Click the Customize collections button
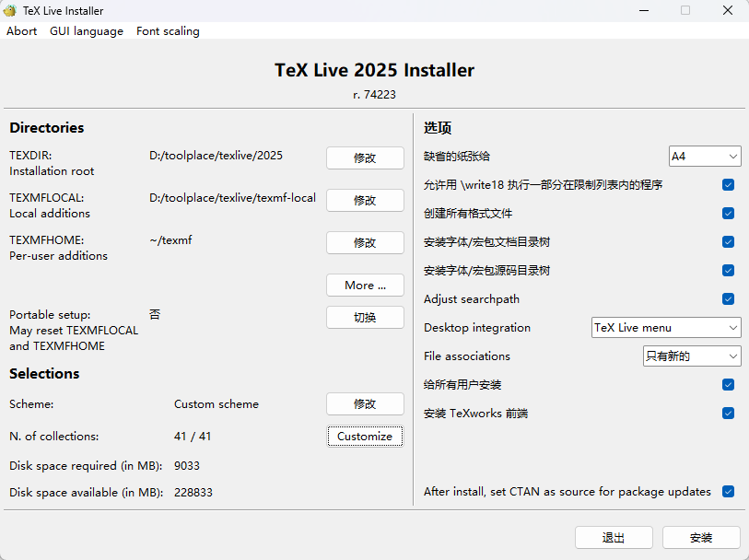 (x=365, y=436)
